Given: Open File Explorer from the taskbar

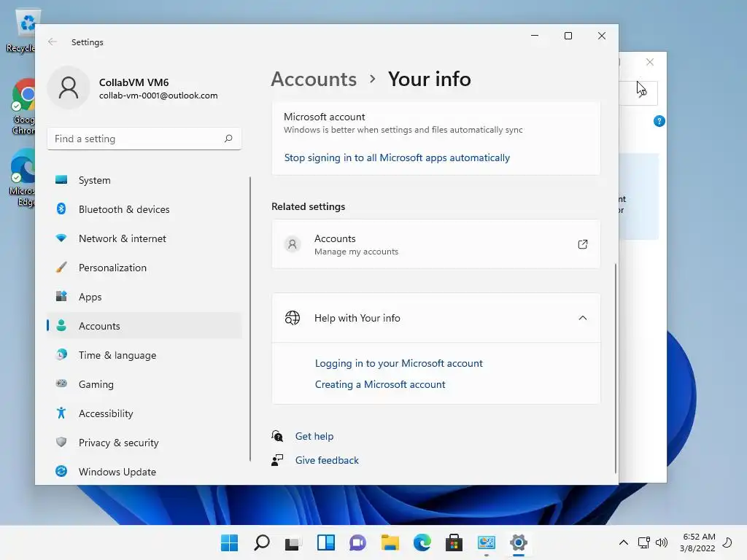Looking at the screenshot, I should (x=390, y=542).
